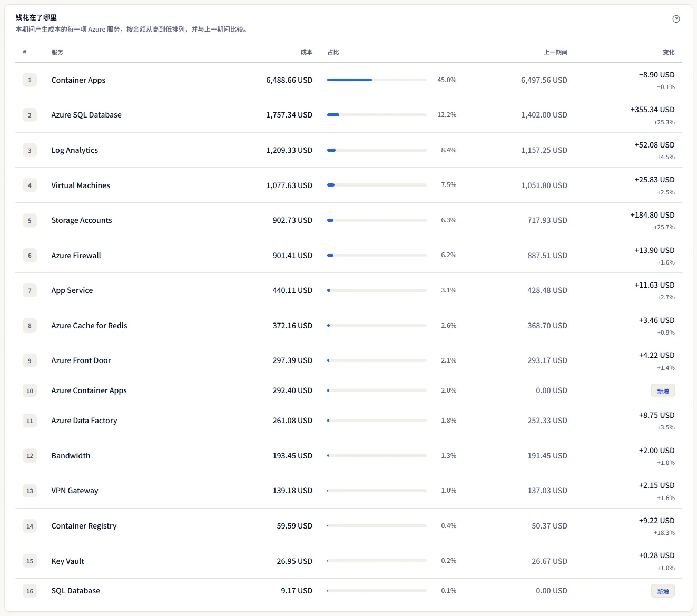Select the VPN Gateway service name
This screenshot has height=616, width=697.
[75, 491]
